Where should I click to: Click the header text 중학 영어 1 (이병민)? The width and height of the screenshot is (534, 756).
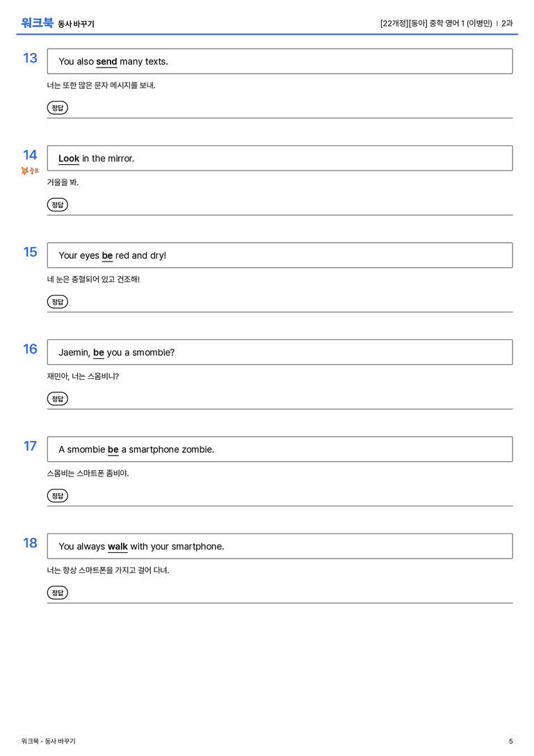pyautogui.click(x=461, y=23)
